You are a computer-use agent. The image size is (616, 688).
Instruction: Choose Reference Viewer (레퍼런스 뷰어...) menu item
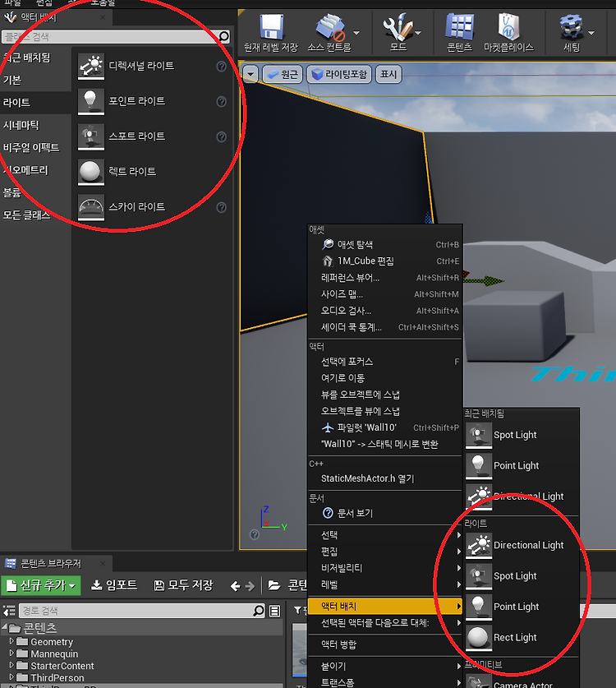tap(385, 278)
